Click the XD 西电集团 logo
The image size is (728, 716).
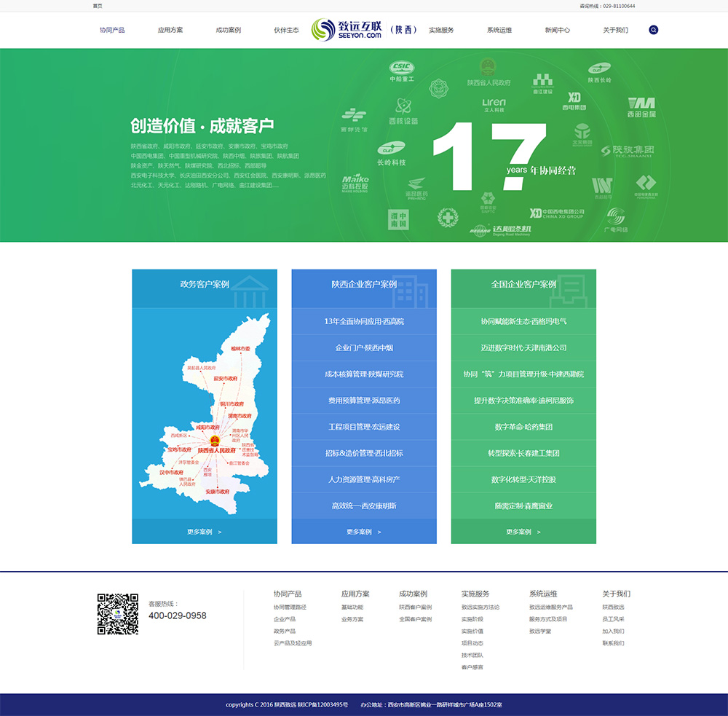point(574,101)
